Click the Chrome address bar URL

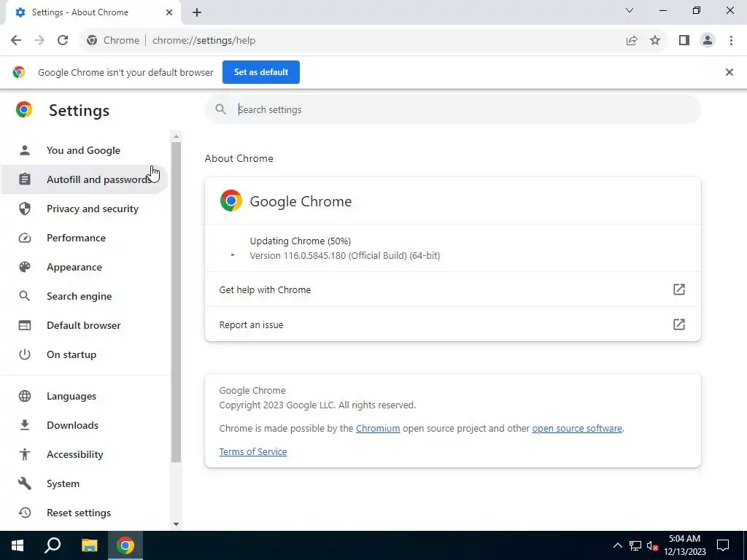204,41
